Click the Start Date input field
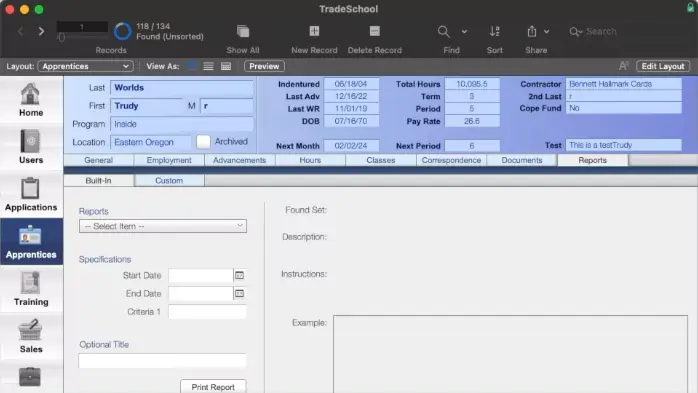698x393 pixels. point(201,276)
